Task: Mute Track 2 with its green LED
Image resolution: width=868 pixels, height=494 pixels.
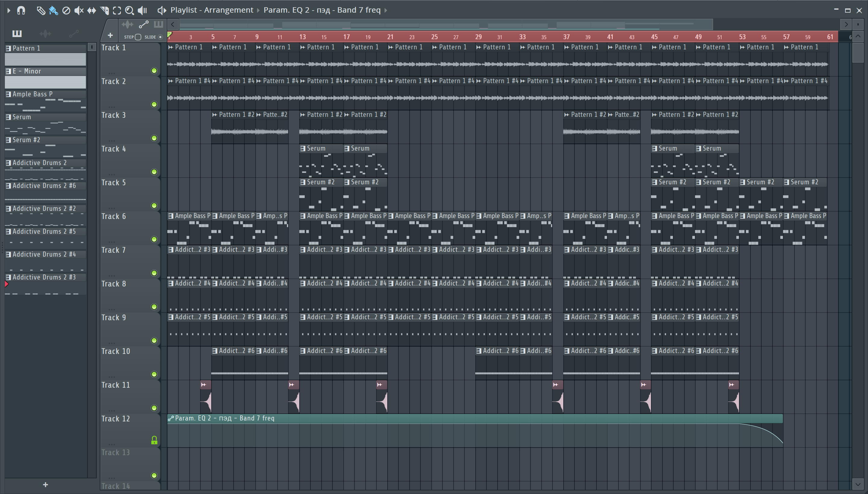Action: tap(154, 104)
